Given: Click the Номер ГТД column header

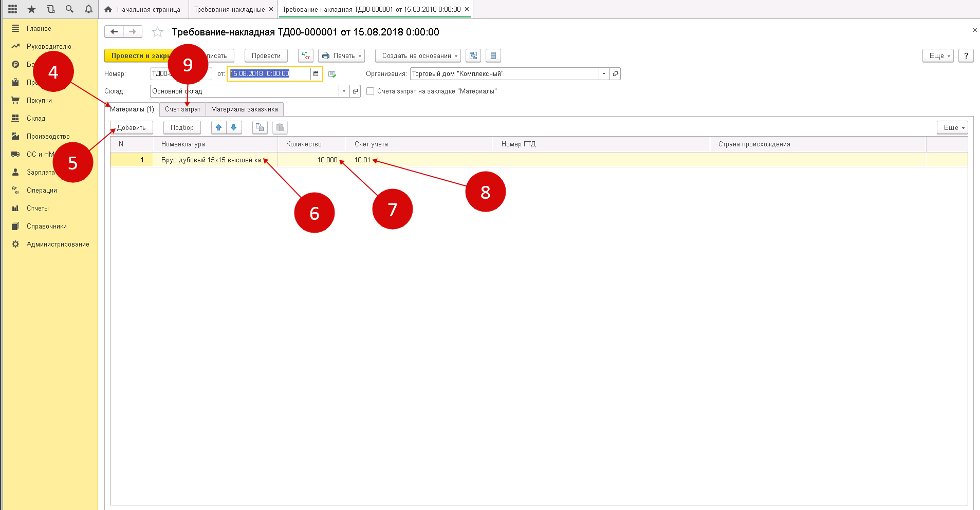Looking at the screenshot, I should point(601,144).
